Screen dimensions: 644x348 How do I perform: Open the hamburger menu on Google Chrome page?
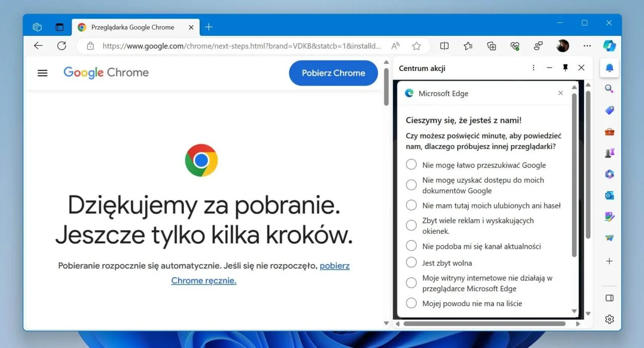point(43,73)
